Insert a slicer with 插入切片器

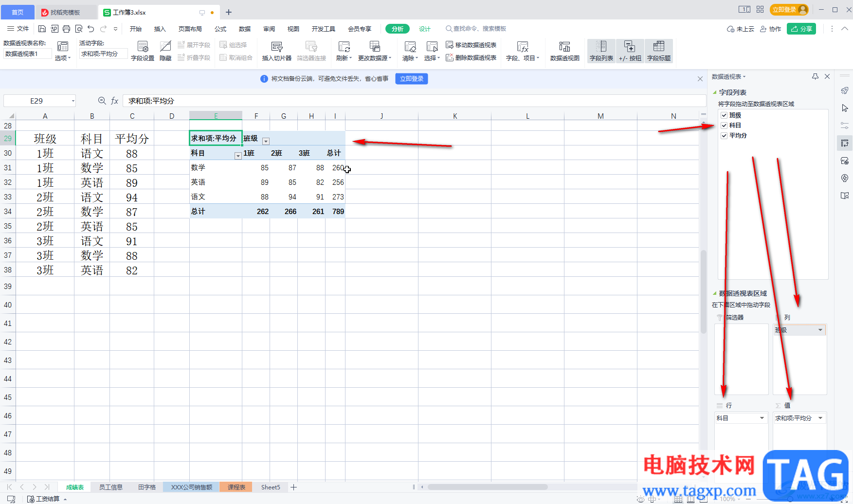coord(276,51)
